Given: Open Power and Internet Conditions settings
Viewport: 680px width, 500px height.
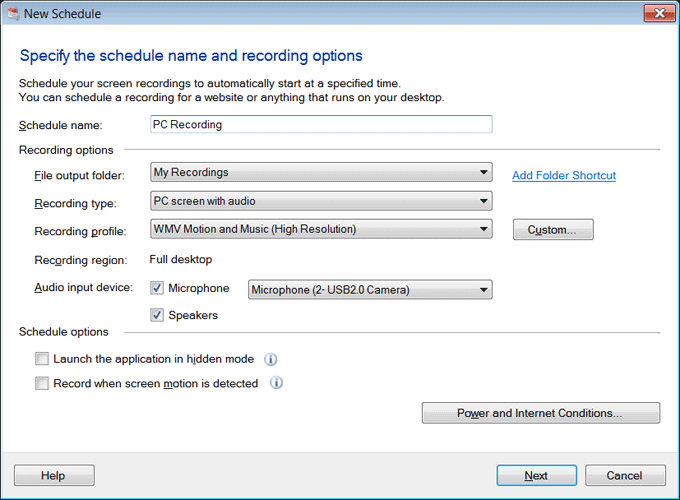Looking at the screenshot, I should 540,413.
